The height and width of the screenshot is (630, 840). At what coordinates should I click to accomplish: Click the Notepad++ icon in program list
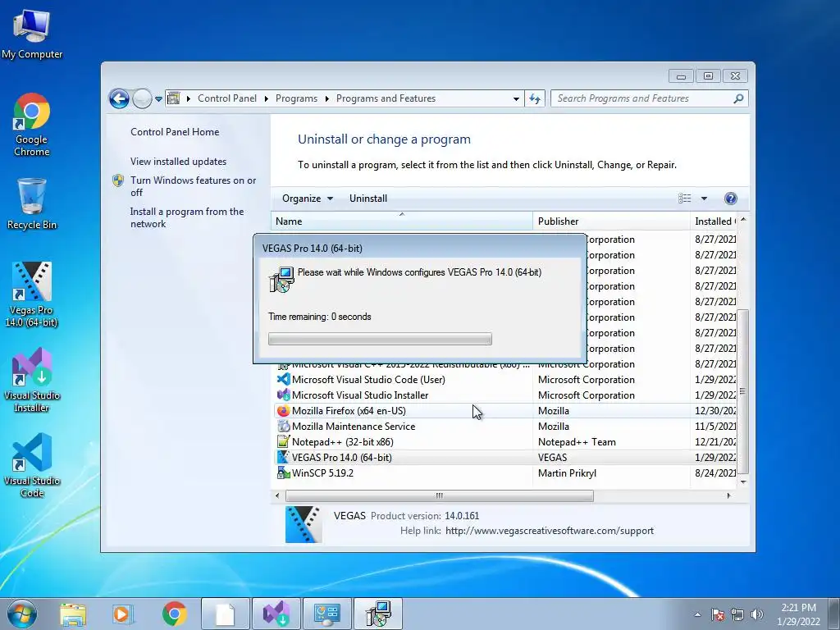(x=283, y=442)
